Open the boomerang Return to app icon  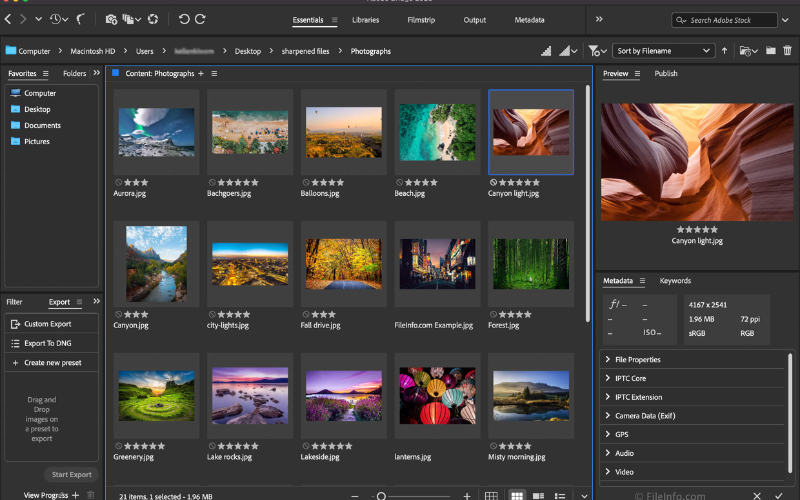[81, 19]
